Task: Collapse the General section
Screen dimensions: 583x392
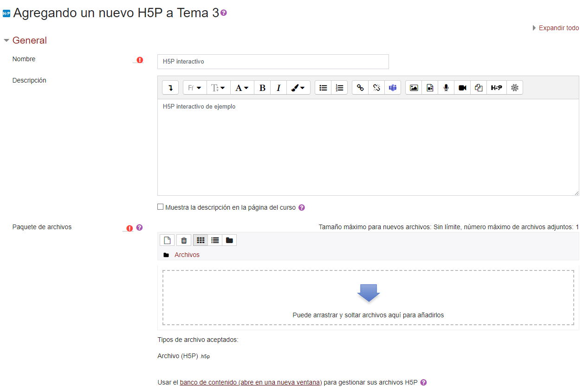Action: pyautogui.click(x=6, y=40)
